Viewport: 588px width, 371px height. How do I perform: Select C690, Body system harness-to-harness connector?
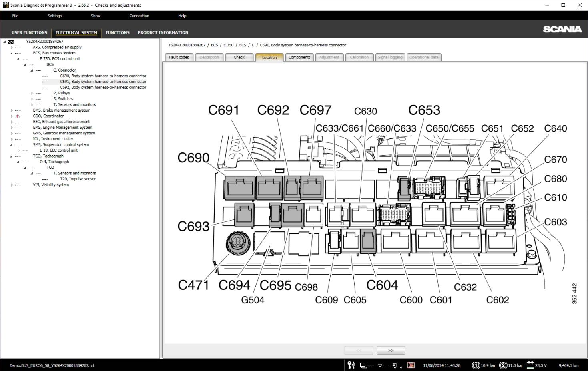click(103, 76)
